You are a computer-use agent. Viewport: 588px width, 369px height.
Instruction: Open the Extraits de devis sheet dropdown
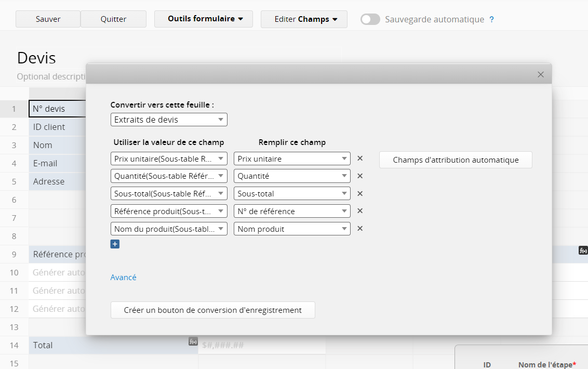[169, 120]
